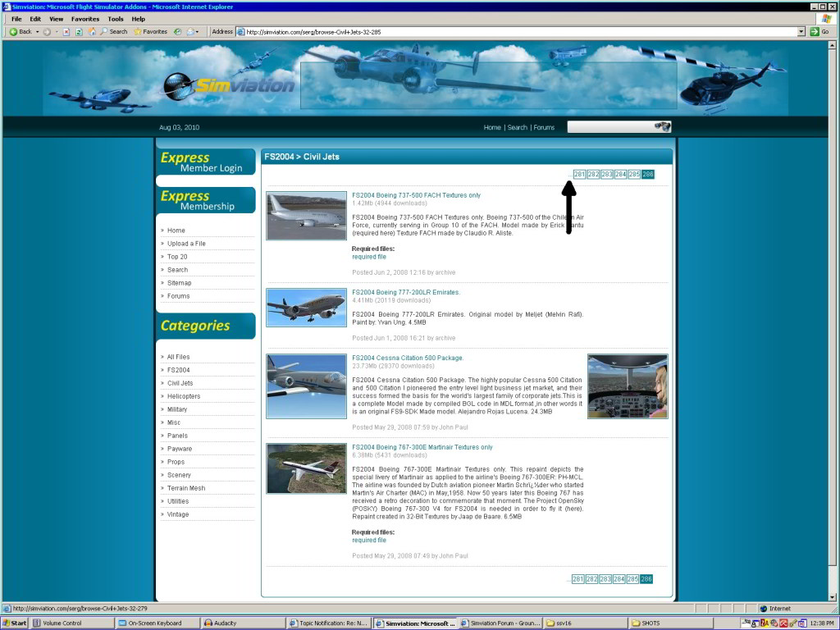Open the File menu
Screen dimensions: 840x630
pos(16,19)
